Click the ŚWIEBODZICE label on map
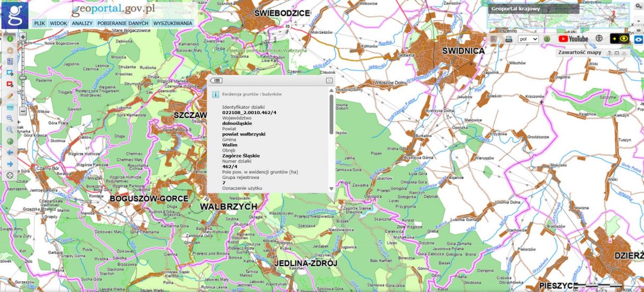The image size is (644, 292). pos(283,12)
